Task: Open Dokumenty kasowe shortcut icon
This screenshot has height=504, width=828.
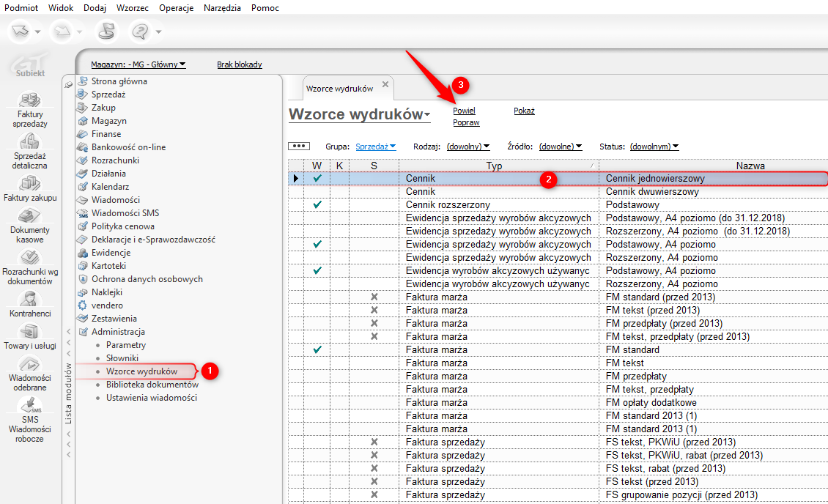Action: pyautogui.click(x=30, y=215)
